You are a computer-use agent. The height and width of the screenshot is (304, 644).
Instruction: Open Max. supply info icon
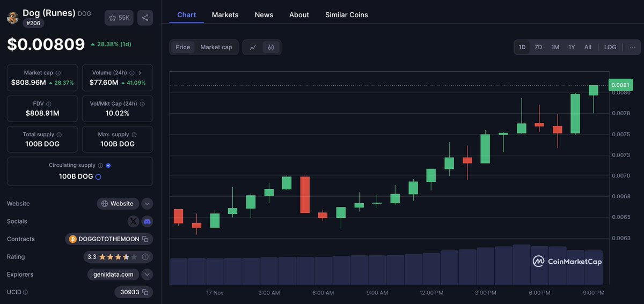[134, 135]
